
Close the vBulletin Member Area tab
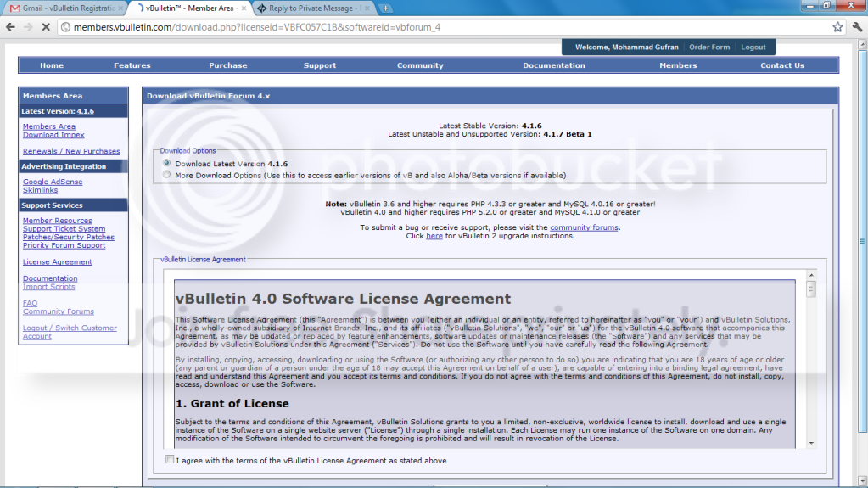[x=244, y=8]
